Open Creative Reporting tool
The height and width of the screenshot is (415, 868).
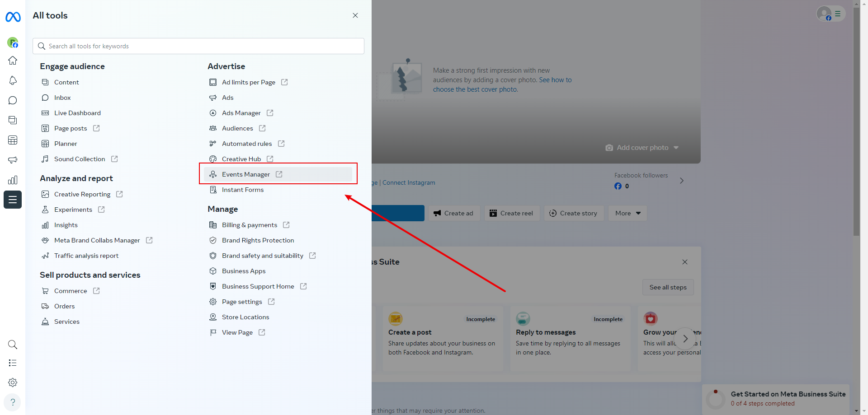(82, 194)
